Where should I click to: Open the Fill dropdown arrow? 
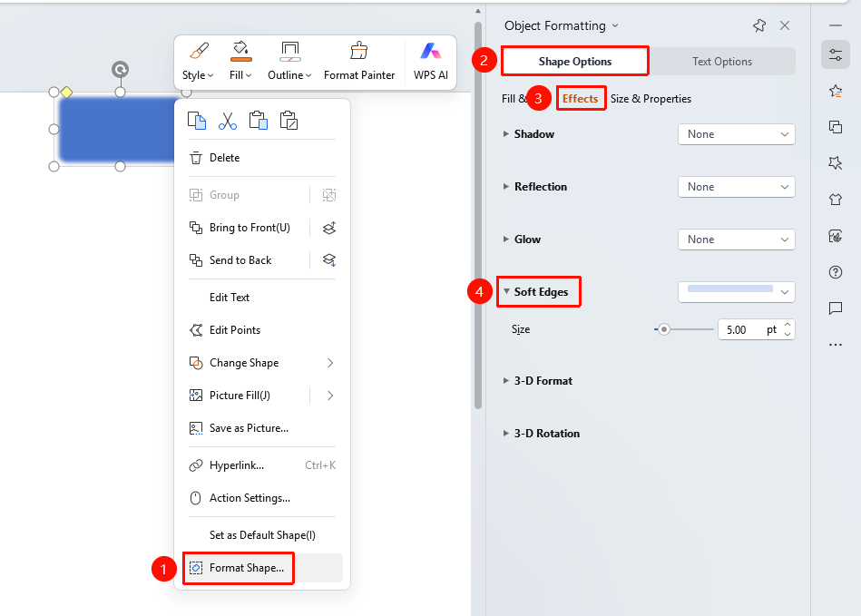[x=249, y=75]
